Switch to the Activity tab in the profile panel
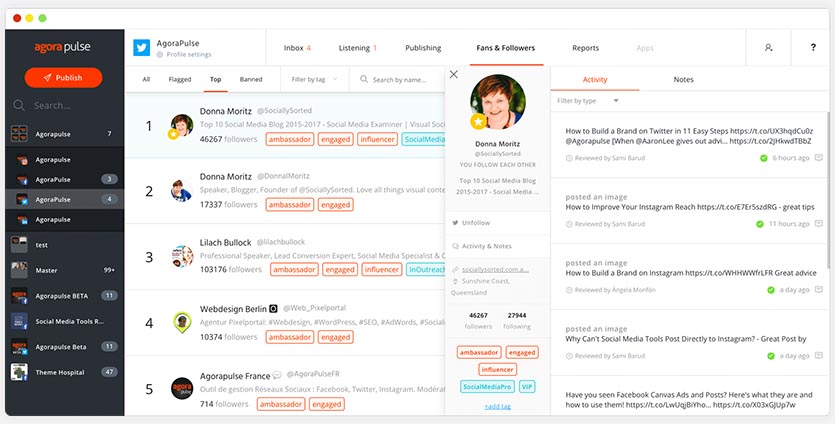 click(x=595, y=79)
